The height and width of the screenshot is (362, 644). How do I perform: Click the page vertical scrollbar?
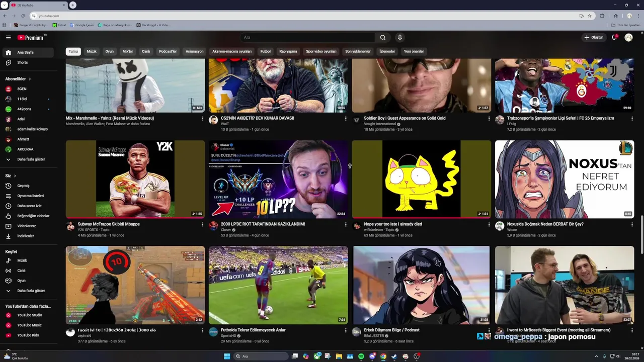(x=641, y=235)
